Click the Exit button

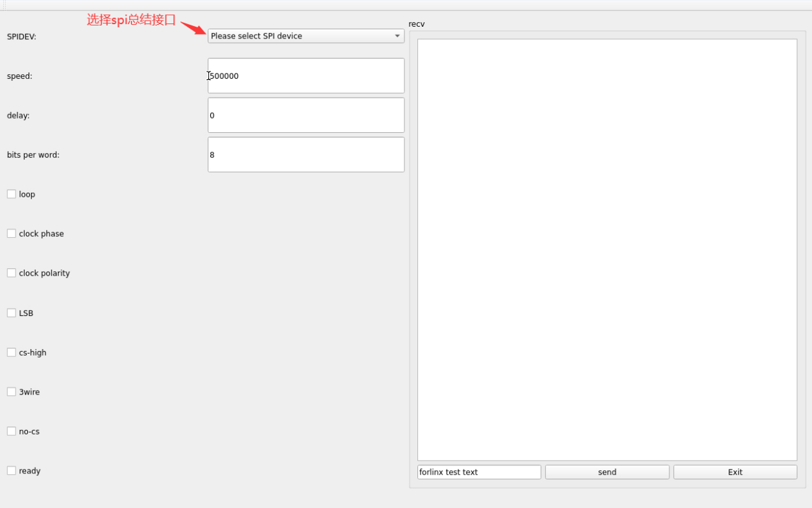[x=735, y=472]
